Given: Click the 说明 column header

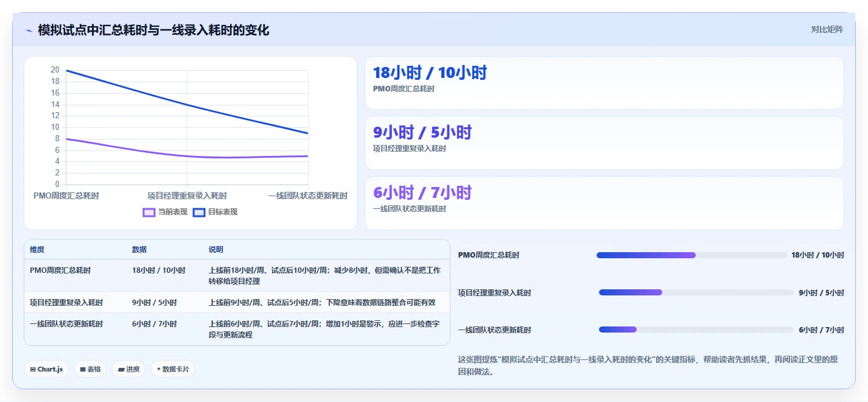Looking at the screenshot, I should (x=216, y=250).
